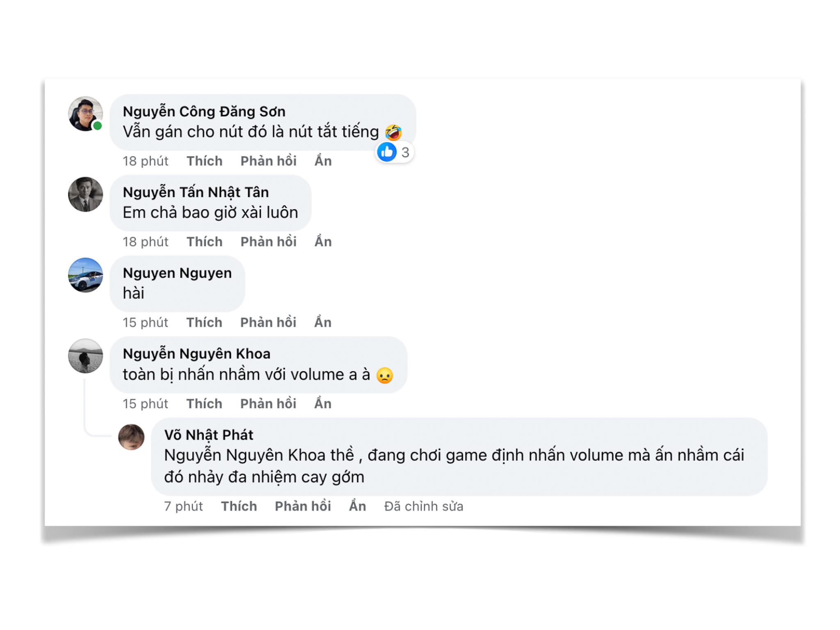The image size is (840, 630).
Task: View edit history via Đã chỉnh sửa
Action: (x=424, y=507)
